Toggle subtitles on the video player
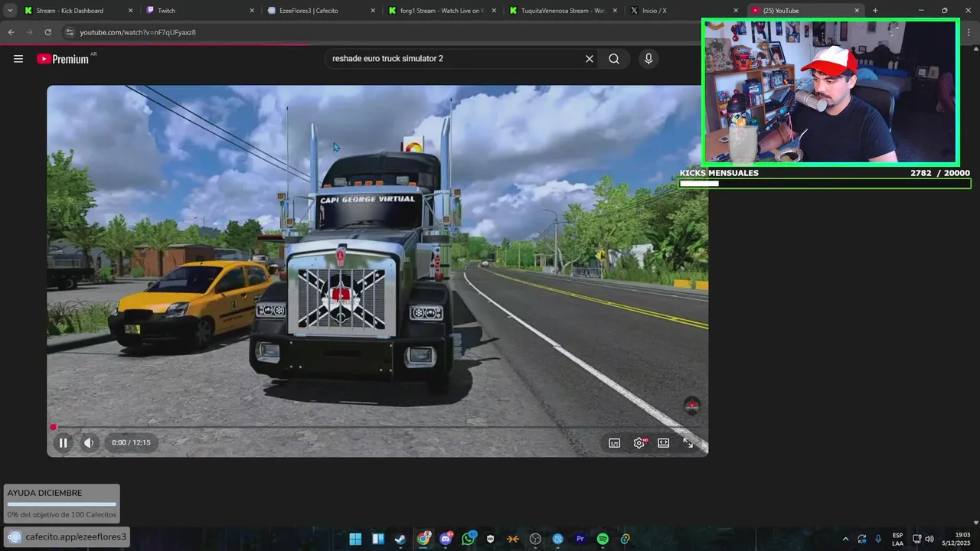The image size is (980, 551). [x=614, y=442]
